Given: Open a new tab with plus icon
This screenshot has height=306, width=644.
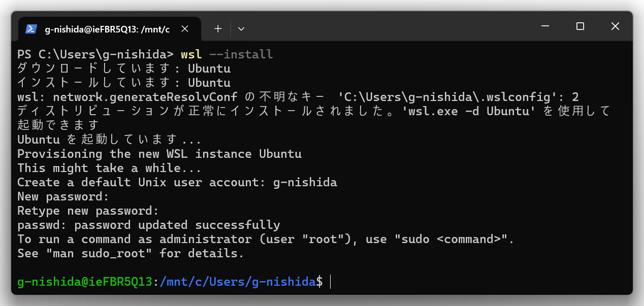Looking at the screenshot, I should pyautogui.click(x=218, y=29).
